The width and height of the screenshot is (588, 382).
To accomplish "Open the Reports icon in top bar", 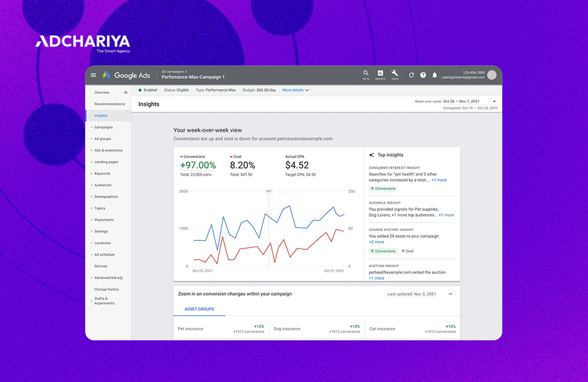I will [x=380, y=73].
